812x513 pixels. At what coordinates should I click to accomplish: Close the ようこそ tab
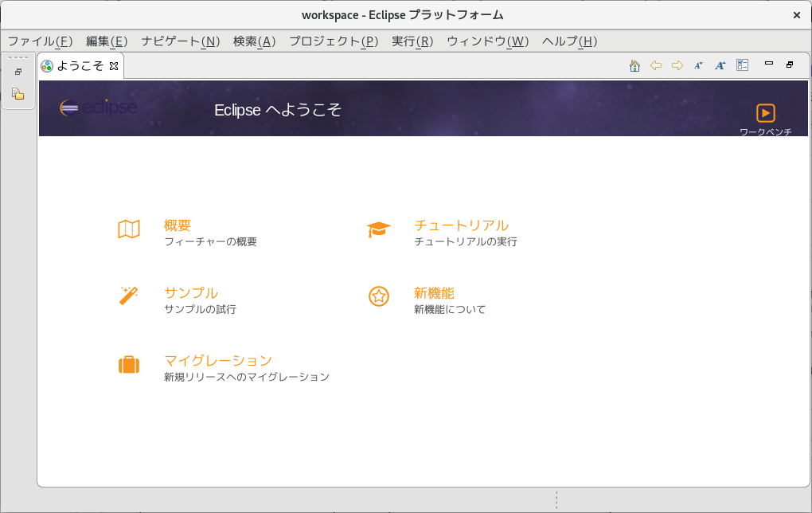pyautogui.click(x=114, y=66)
